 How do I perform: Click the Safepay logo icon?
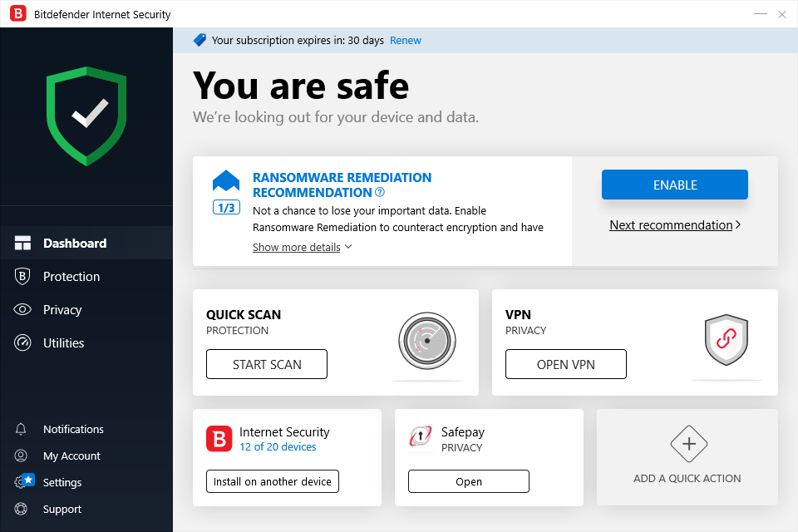pos(421,437)
